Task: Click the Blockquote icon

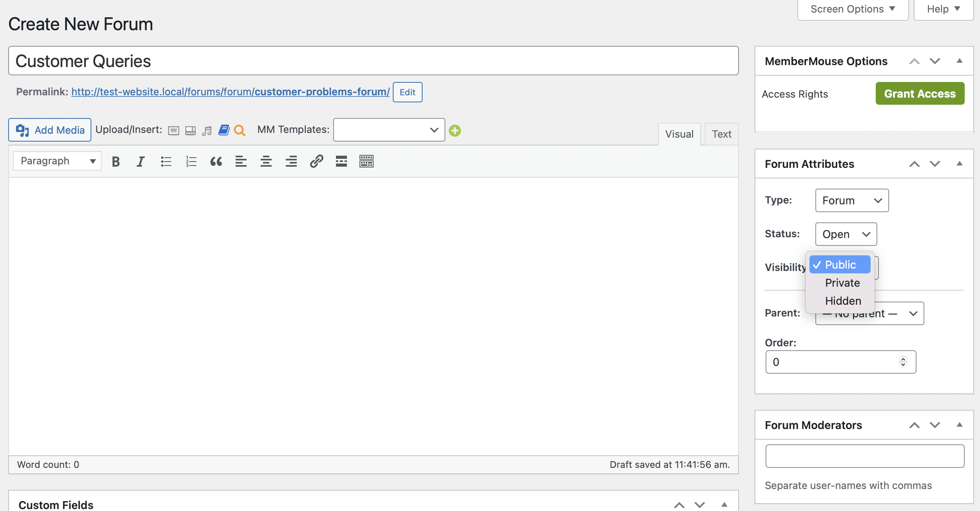Action: click(x=216, y=161)
